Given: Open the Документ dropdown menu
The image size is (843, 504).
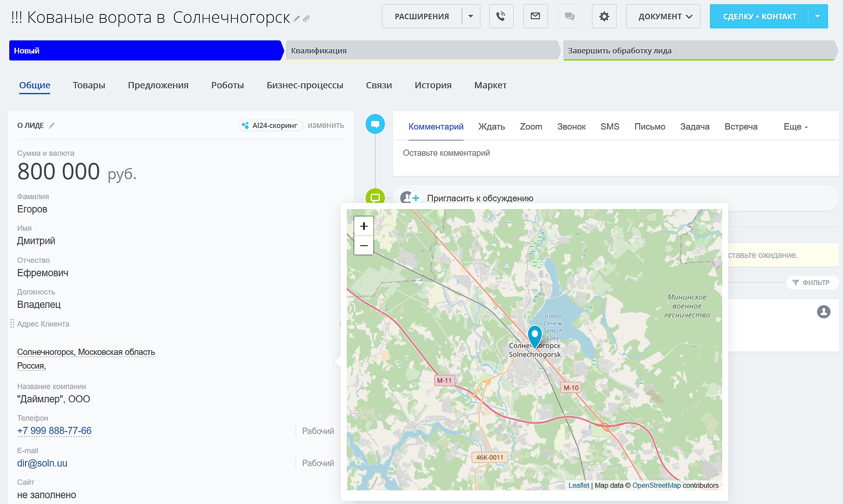Looking at the screenshot, I should (x=663, y=16).
